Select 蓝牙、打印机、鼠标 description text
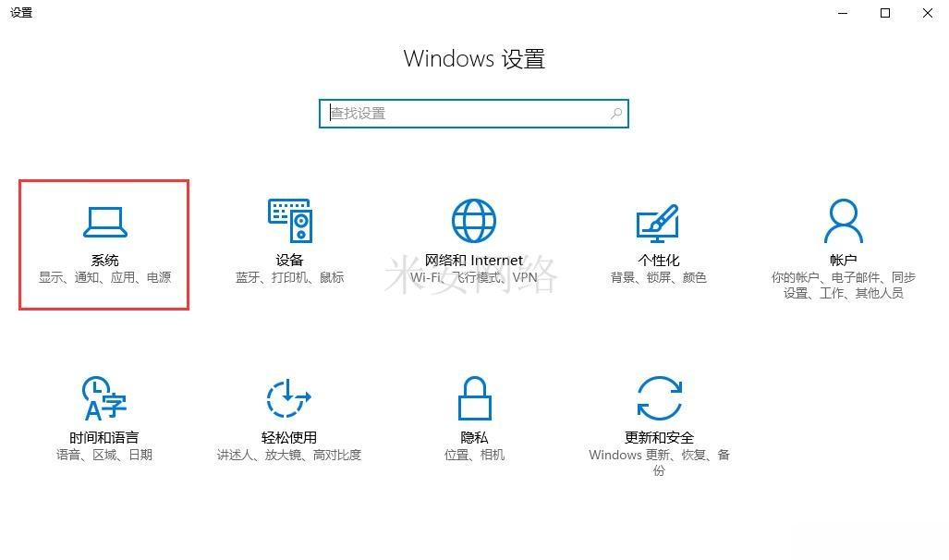 [x=290, y=278]
